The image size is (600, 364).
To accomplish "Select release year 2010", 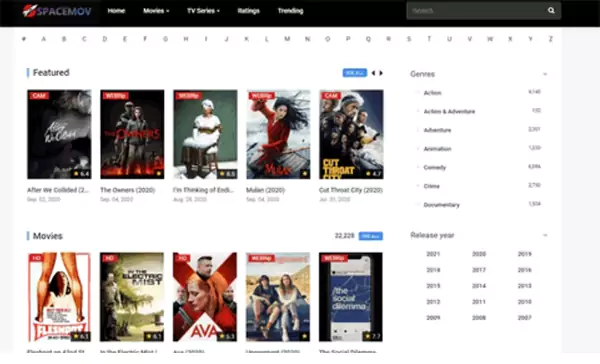I will [x=524, y=302].
